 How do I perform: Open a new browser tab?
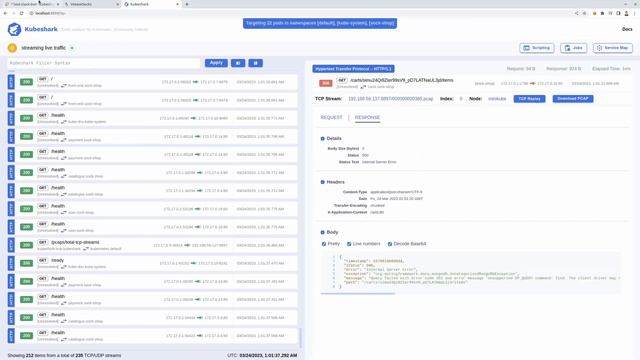187,4
